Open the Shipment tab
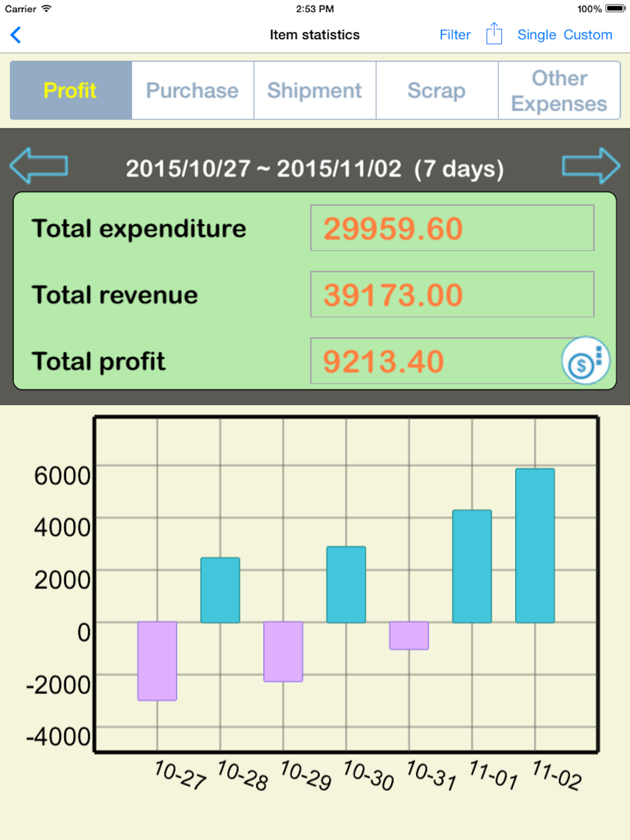This screenshot has height=840, width=630. pyautogui.click(x=315, y=90)
